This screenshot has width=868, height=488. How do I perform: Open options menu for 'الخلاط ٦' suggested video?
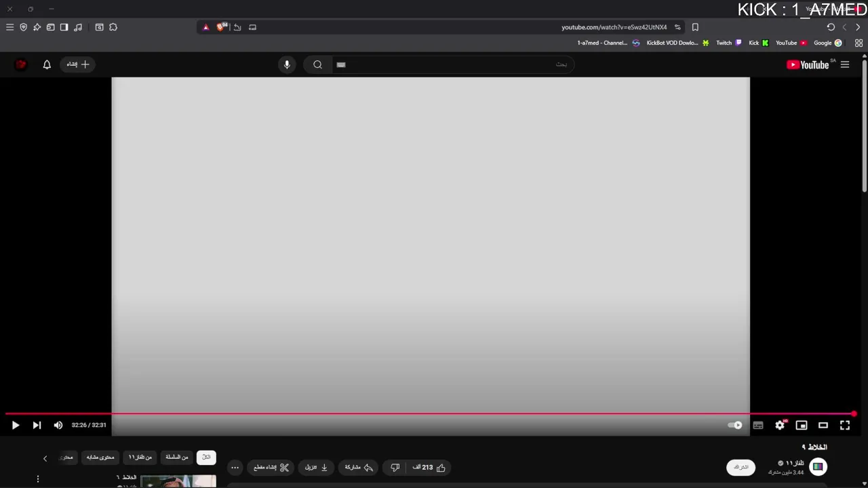click(x=38, y=479)
